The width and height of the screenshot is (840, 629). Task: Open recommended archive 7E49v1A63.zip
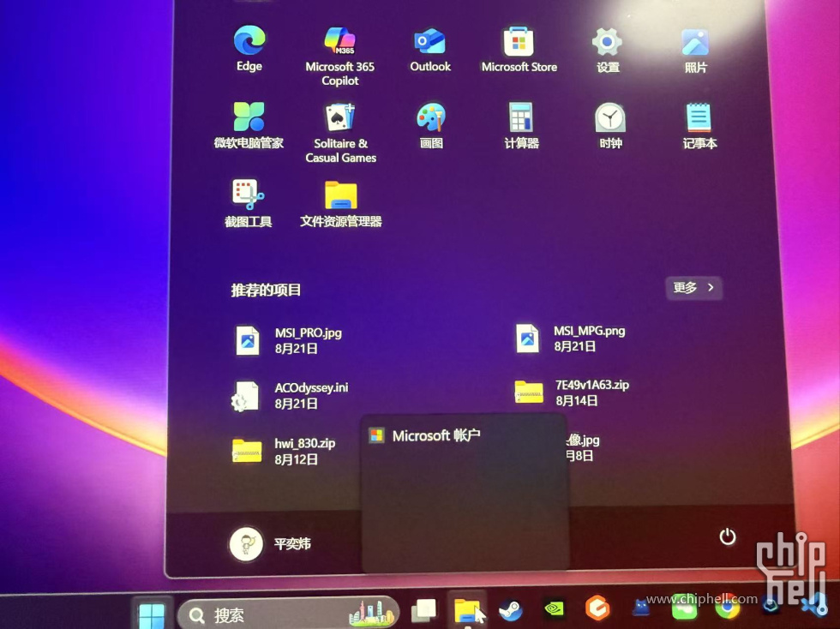[572, 392]
